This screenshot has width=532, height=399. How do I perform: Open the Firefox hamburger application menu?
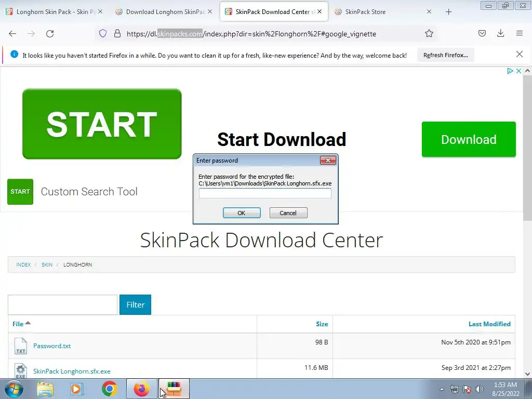point(520,33)
